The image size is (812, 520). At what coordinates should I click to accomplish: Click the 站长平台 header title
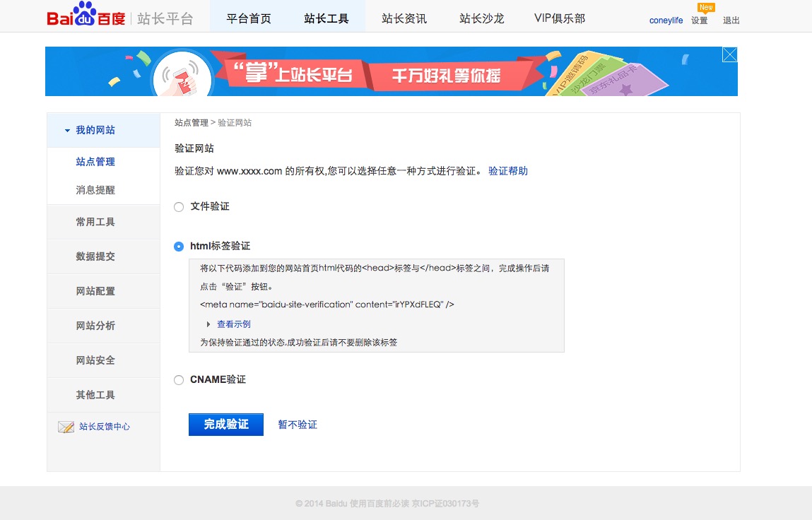click(165, 19)
